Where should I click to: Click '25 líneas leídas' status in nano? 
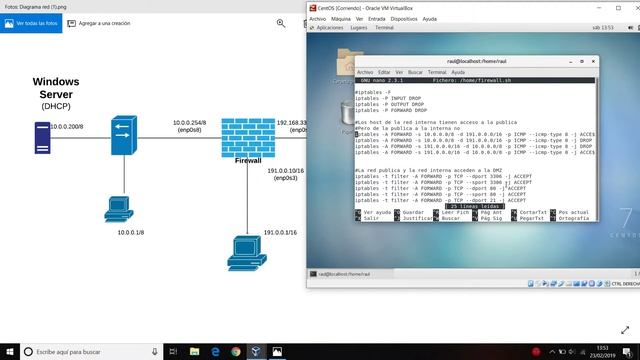tap(475, 207)
